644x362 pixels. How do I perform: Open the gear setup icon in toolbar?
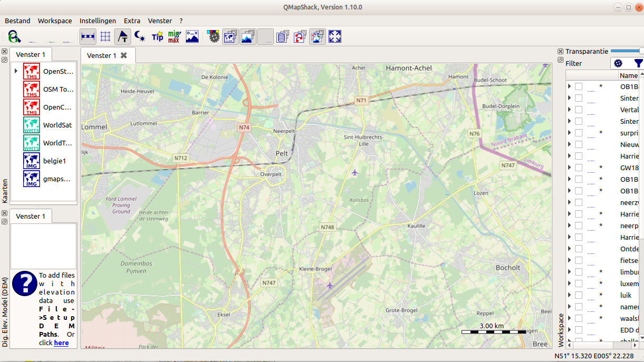click(x=214, y=36)
